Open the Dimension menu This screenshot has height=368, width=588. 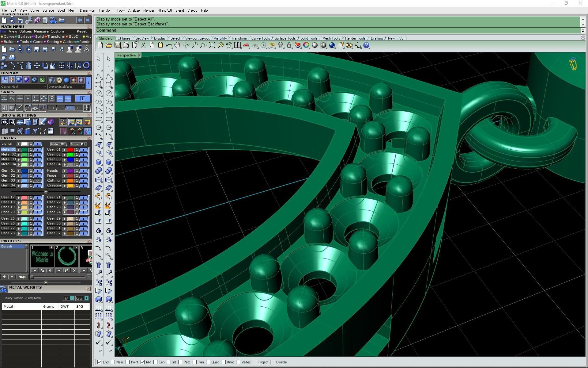87,10
